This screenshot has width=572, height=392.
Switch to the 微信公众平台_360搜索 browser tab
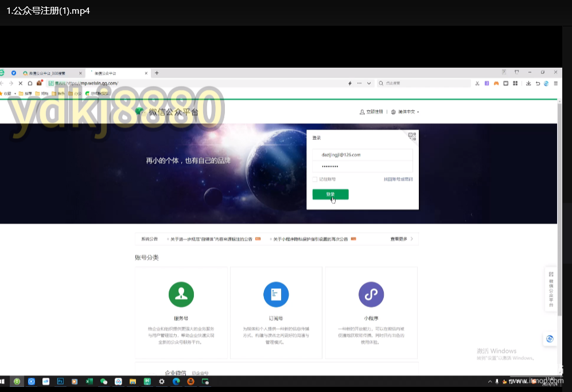46,73
